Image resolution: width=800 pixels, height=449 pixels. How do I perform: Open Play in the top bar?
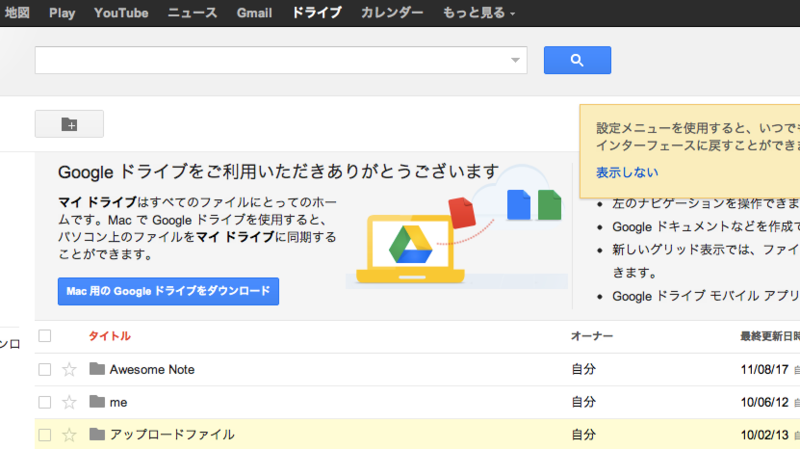(x=62, y=13)
